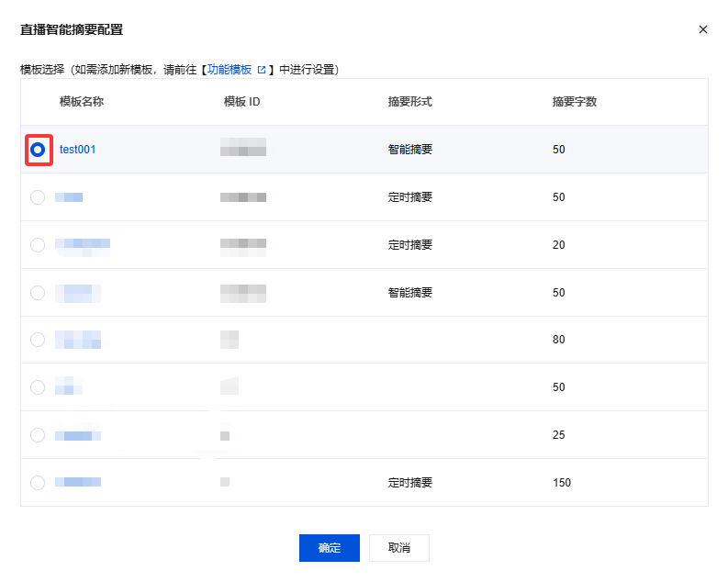The image size is (728, 582).
Task: Select radio for the 80 字数 template row
Action: coord(38,340)
